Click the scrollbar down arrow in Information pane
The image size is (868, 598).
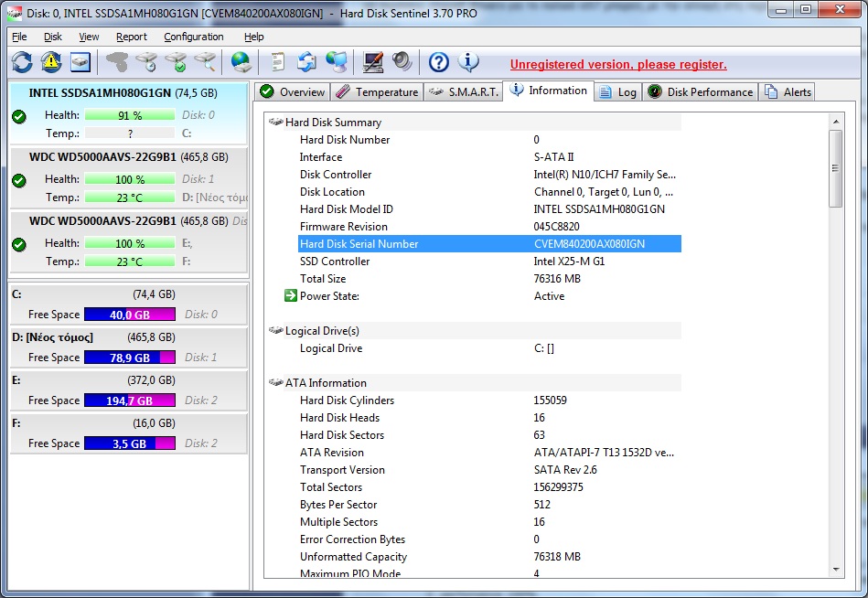coord(836,570)
